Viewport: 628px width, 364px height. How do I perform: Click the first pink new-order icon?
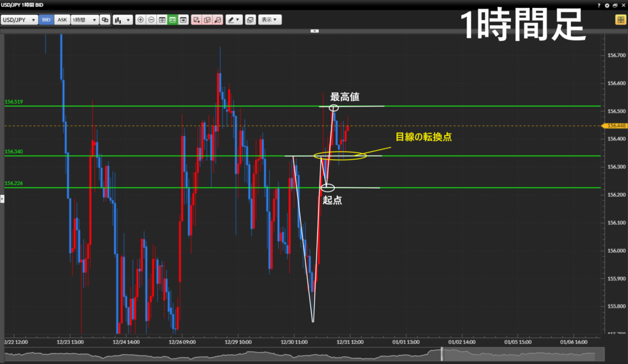196,20
